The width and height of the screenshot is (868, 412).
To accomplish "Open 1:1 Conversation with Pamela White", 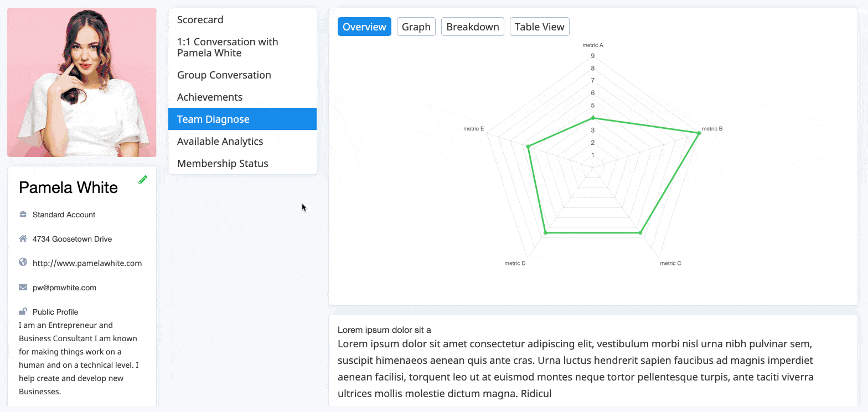I will point(242,47).
